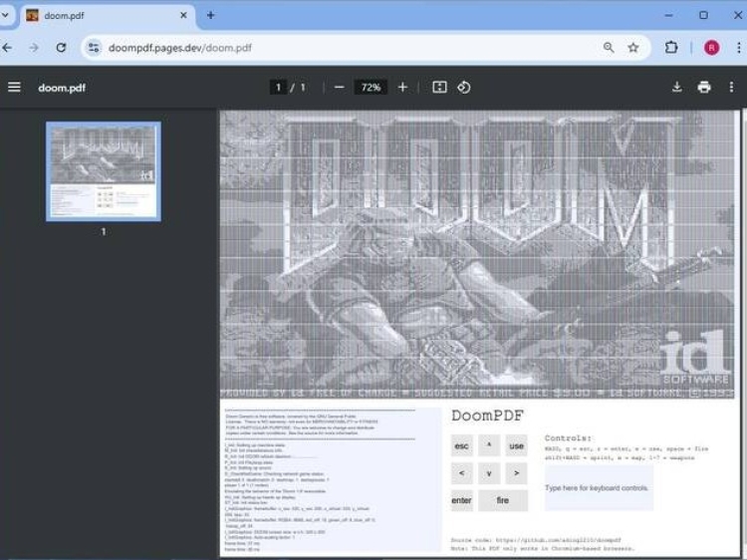Expand the tab search chevron
The image size is (747, 560).
[6, 16]
